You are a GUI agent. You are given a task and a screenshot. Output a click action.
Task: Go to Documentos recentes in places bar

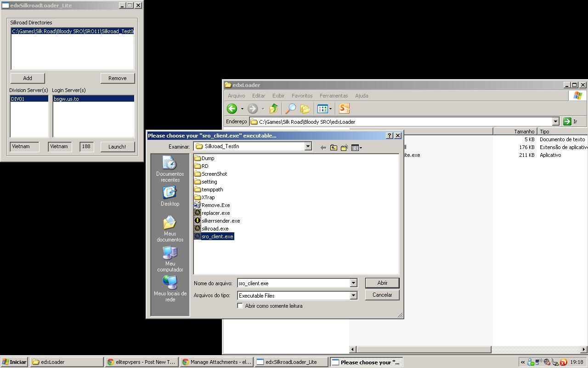pyautogui.click(x=170, y=170)
